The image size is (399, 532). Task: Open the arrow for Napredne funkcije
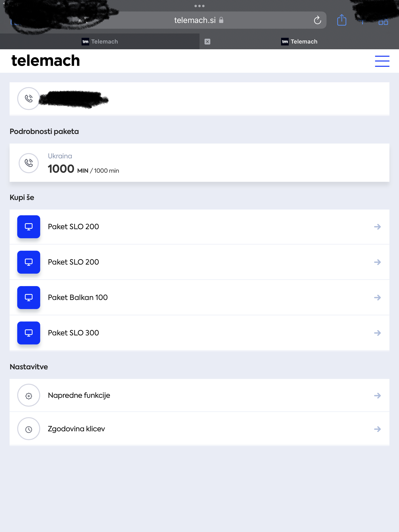[377, 396]
